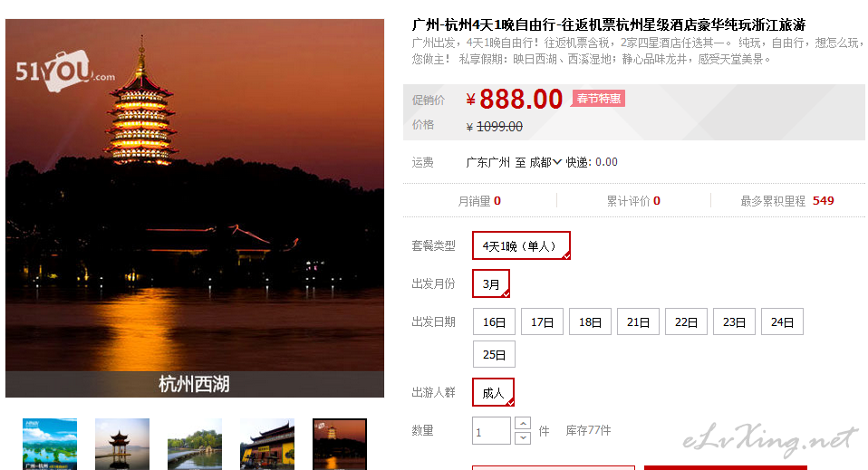This screenshot has height=470, width=868.
Task: Pick departure date 17日
Action: [542, 321]
